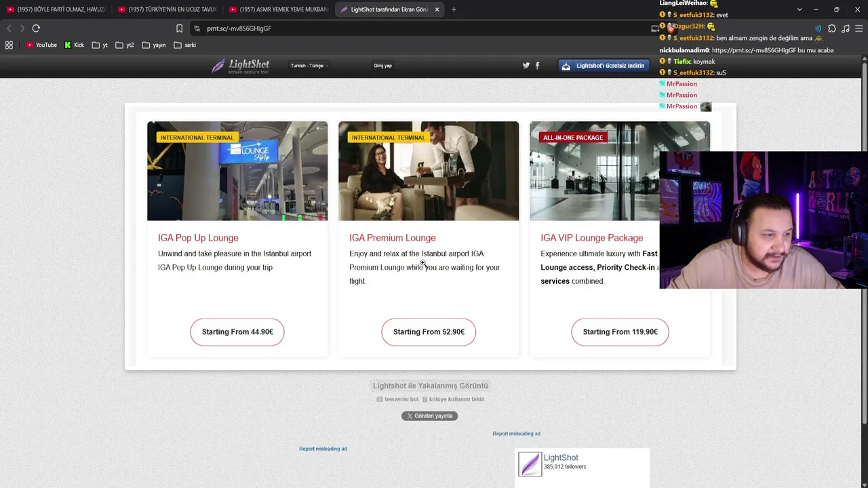
Task: Open the media control music note icon
Action: pos(846,28)
